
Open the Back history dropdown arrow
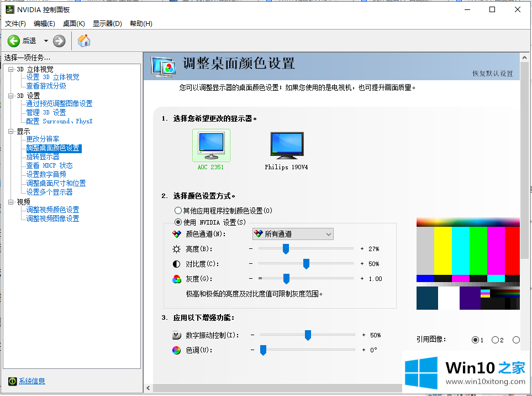46,41
